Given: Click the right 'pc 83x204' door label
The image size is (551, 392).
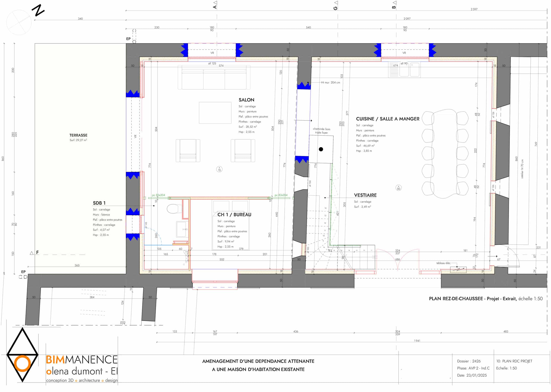Looking at the screenshot, I should pyautogui.click(x=281, y=195).
